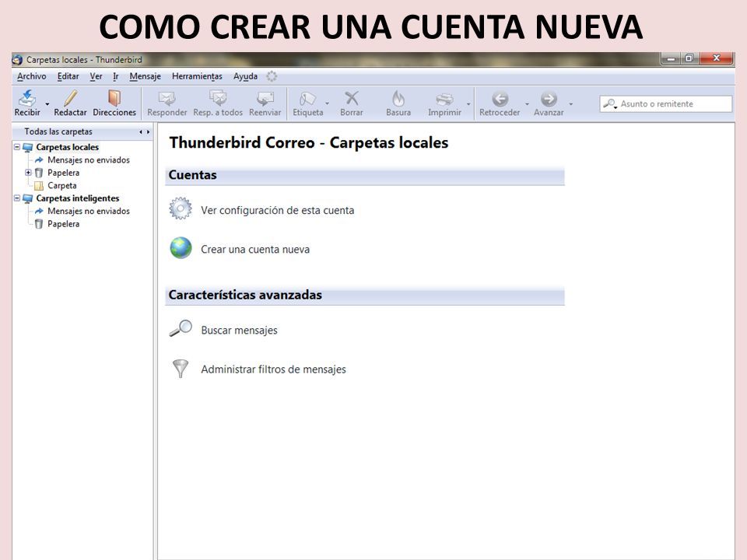Image resolution: width=747 pixels, height=560 pixels.
Task: Click the Reenviar forward icon
Action: (x=265, y=98)
